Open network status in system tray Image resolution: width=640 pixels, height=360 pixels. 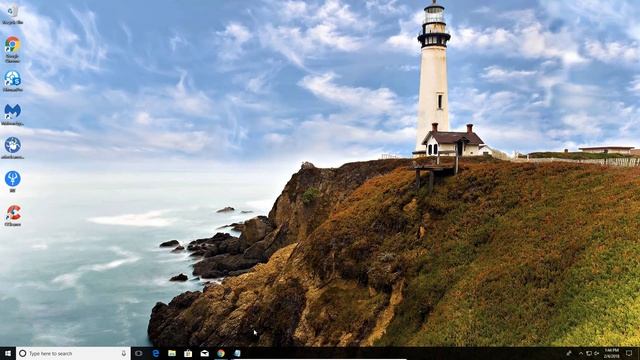[589, 353]
